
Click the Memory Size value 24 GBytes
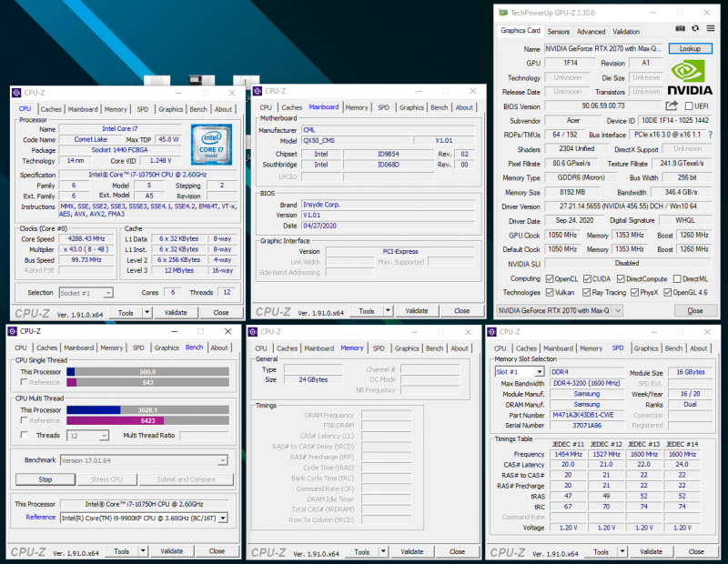pyautogui.click(x=313, y=379)
